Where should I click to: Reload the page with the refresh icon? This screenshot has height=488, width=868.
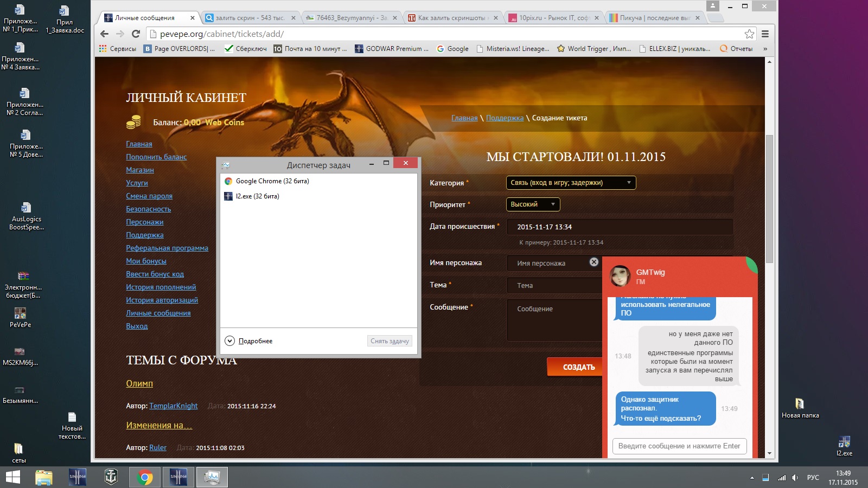coord(136,34)
